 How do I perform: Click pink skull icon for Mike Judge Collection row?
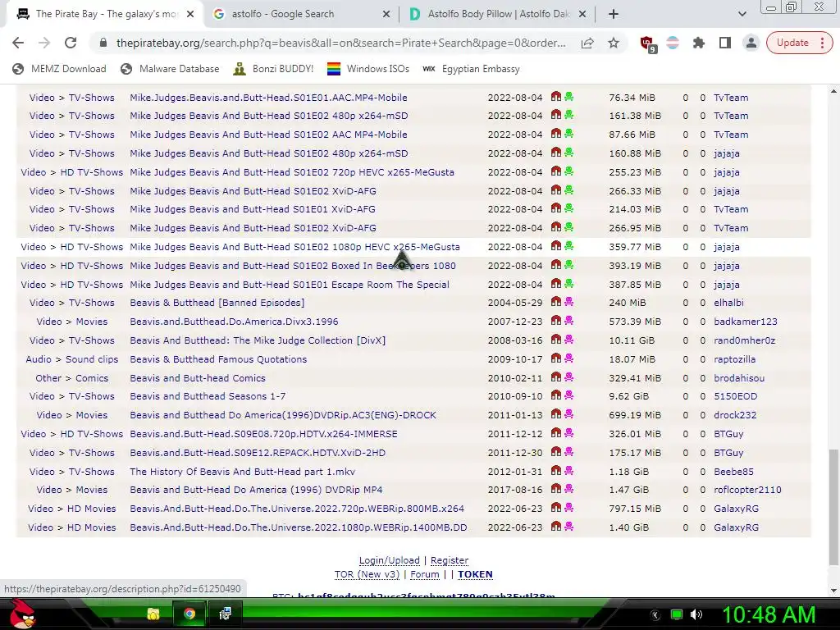coord(569,340)
